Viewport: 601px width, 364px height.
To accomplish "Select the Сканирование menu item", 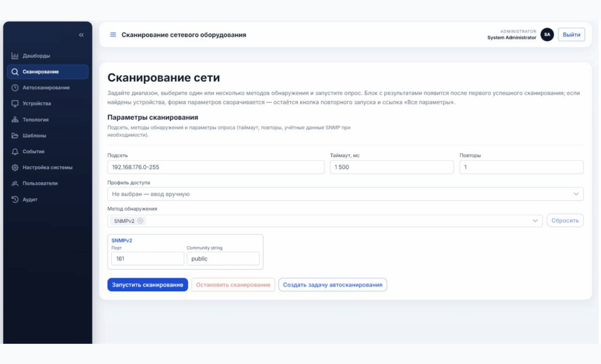I will point(48,72).
